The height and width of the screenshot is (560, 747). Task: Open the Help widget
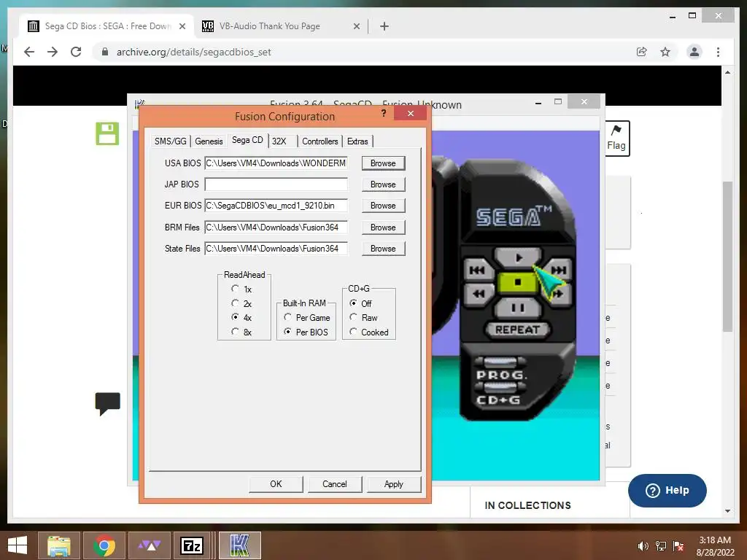click(667, 491)
